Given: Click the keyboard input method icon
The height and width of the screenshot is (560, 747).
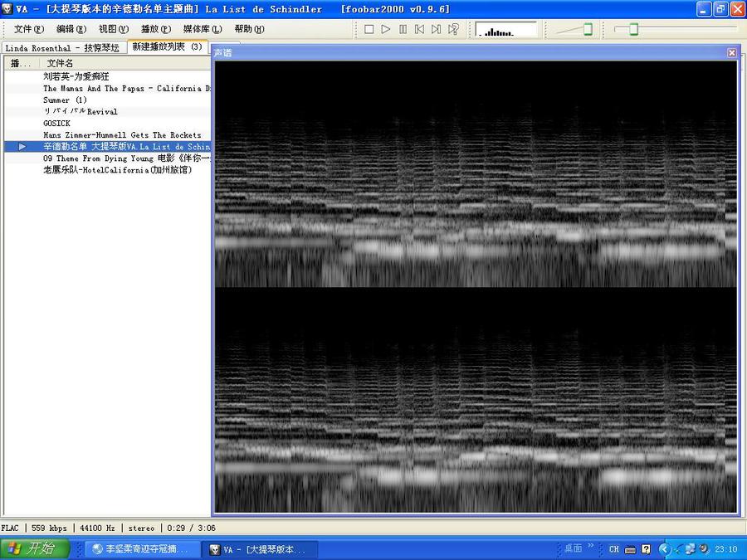Looking at the screenshot, I should 630,549.
